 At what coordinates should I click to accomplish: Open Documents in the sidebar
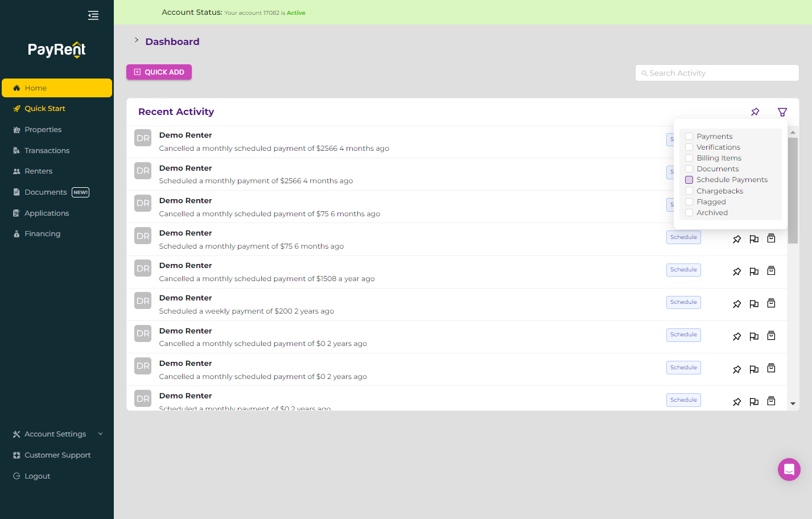pos(57,192)
